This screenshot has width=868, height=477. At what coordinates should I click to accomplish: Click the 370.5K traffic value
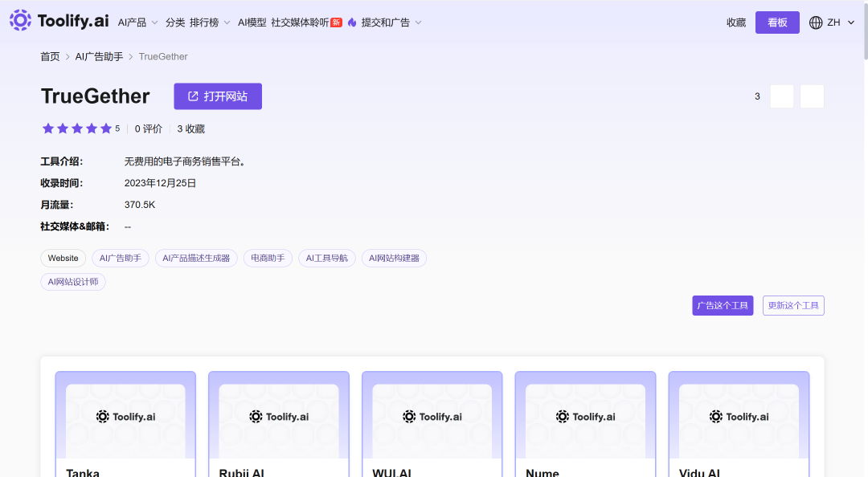click(x=140, y=205)
